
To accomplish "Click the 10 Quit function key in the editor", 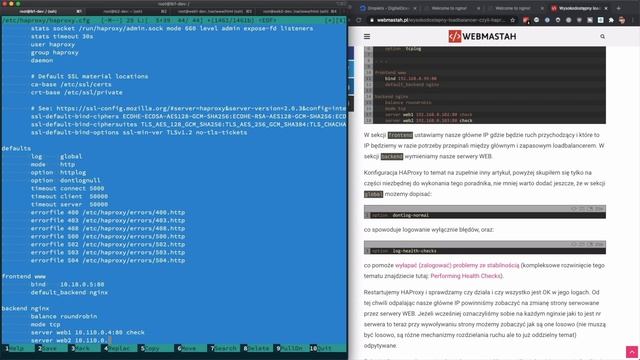I will click(322, 348).
